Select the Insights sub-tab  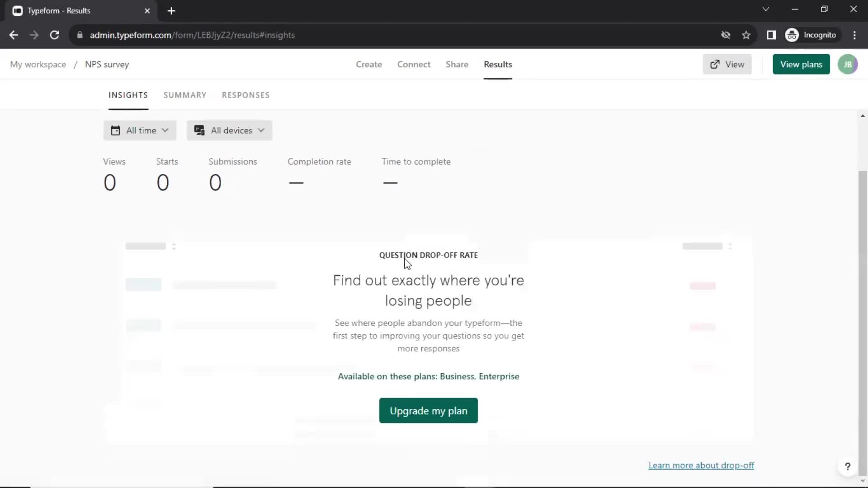[x=128, y=95]
